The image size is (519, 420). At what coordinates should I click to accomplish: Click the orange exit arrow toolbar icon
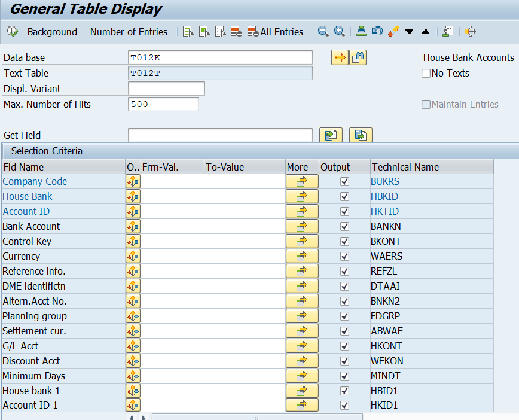click(x=470, y=32)
